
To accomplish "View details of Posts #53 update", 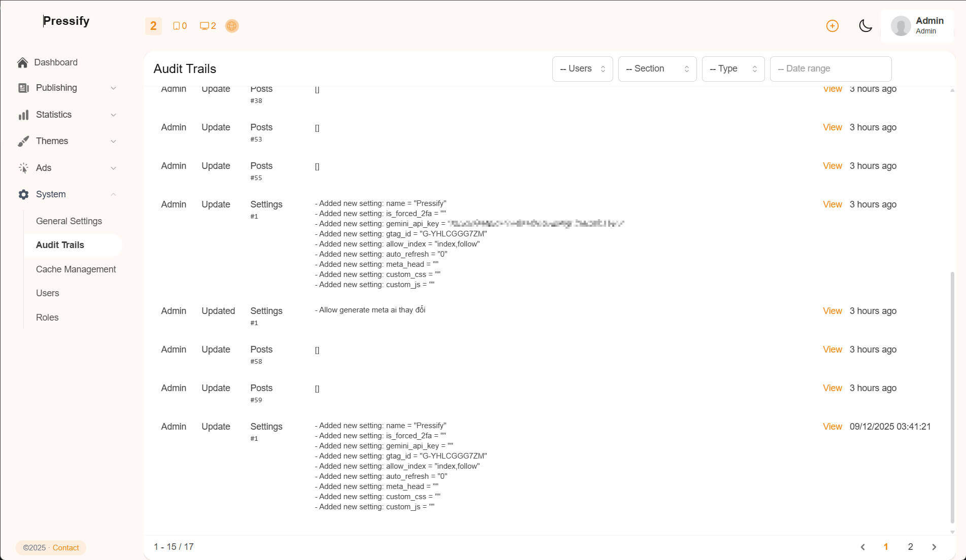I will (x=832, y=127).
